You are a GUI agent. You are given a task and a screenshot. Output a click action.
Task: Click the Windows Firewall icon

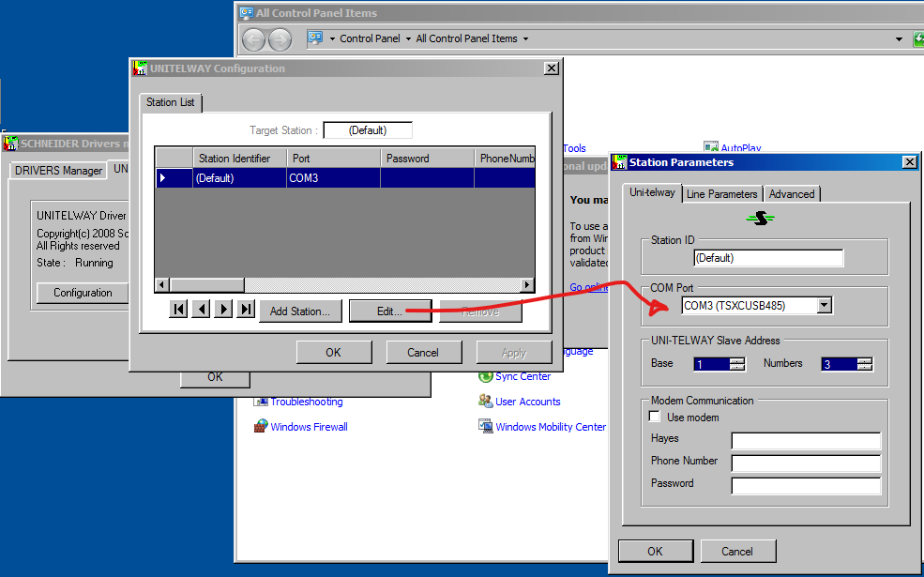(261, 427)
